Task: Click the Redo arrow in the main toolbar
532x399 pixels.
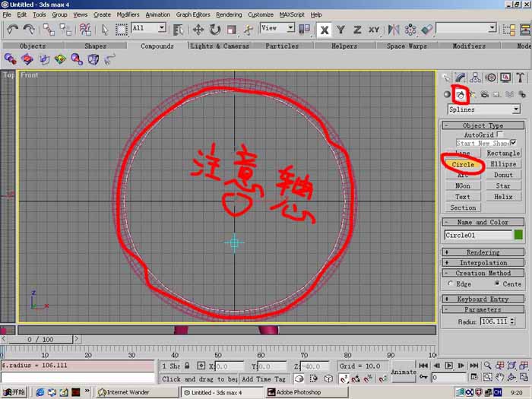Action: pos(29,30)
